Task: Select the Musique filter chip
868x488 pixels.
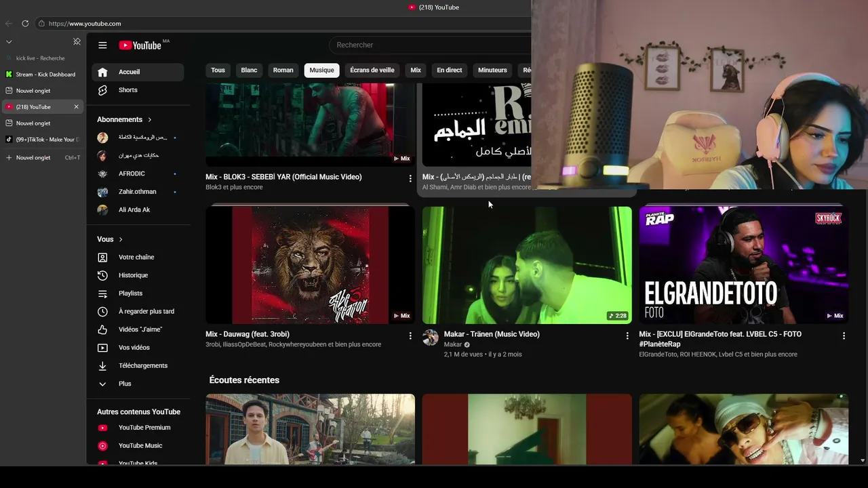Action: 321,70
